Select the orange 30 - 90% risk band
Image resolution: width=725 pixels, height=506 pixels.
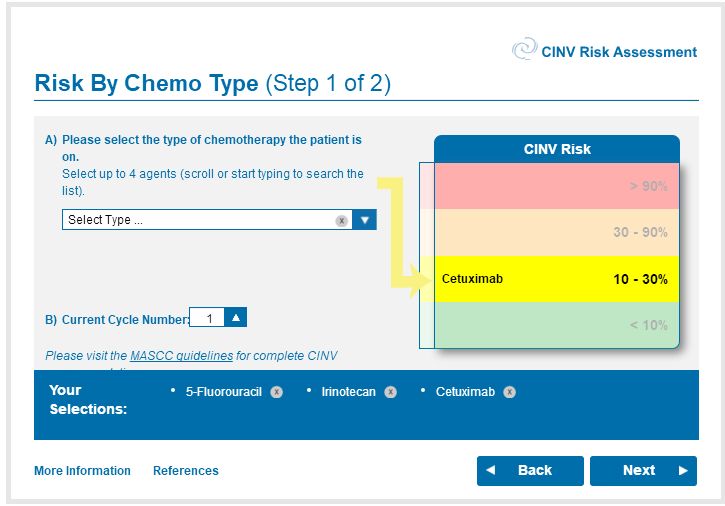tap(556, 232)
